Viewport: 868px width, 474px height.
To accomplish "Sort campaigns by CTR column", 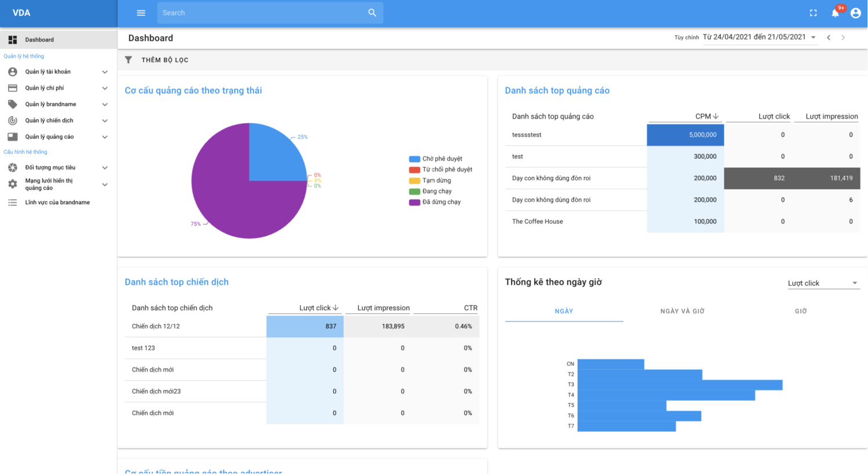I will click(x=470, y=308).
